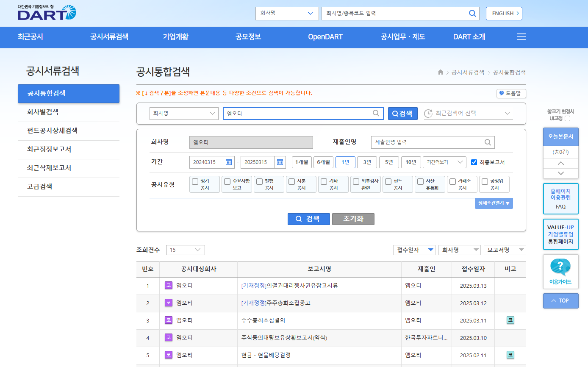Click the magnifier icon in top search box
The height and width of the screenshot is (367, 588).
point(472,13)
